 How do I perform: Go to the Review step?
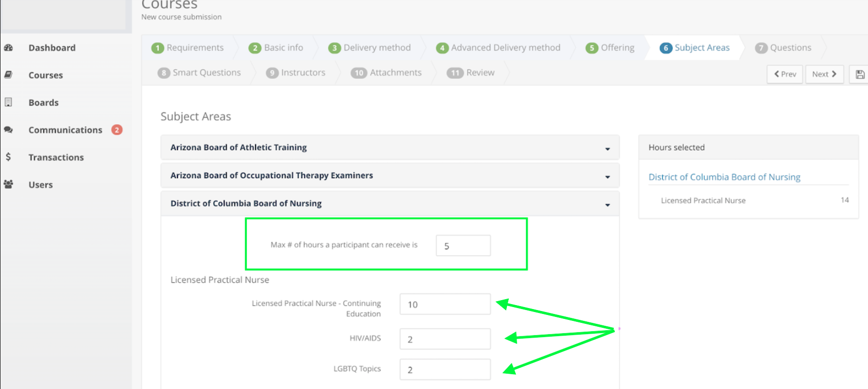coord(480,73)
